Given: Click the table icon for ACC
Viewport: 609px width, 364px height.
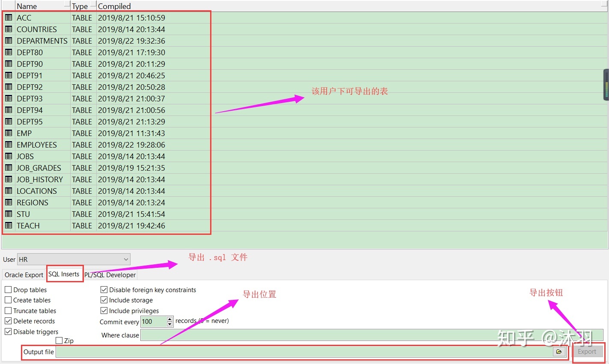Looking at the screenshot, I should 9,18.
